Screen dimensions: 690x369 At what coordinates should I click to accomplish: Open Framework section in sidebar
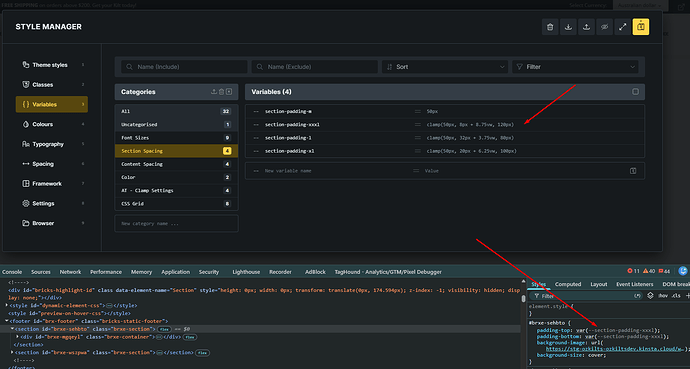click(x=52, y=183)
